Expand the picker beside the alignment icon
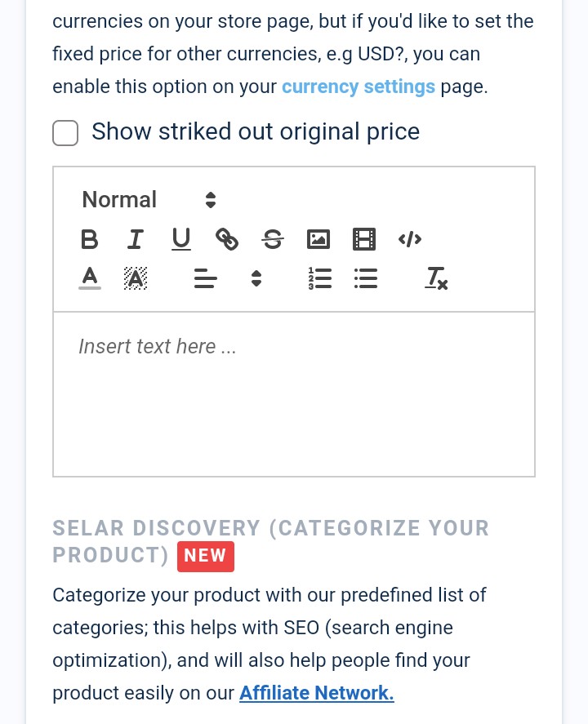 tap(256, 278)
